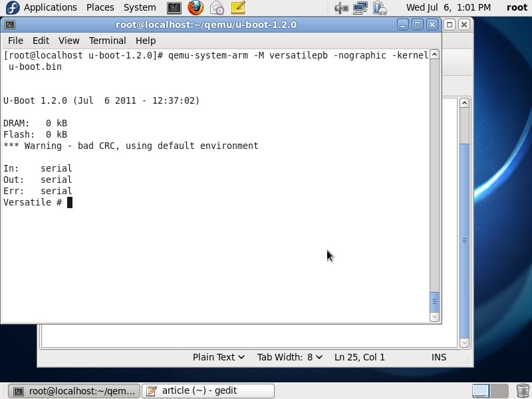
Task: Click the 'In: serial' line
Action: [38, 168]
